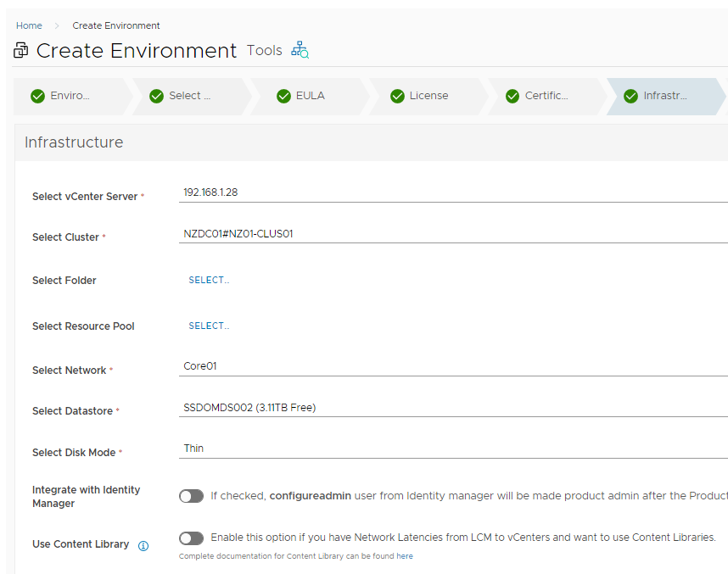Click the Select Datastore label
Screen dimensions: 728x574
(x=72, y=411)
